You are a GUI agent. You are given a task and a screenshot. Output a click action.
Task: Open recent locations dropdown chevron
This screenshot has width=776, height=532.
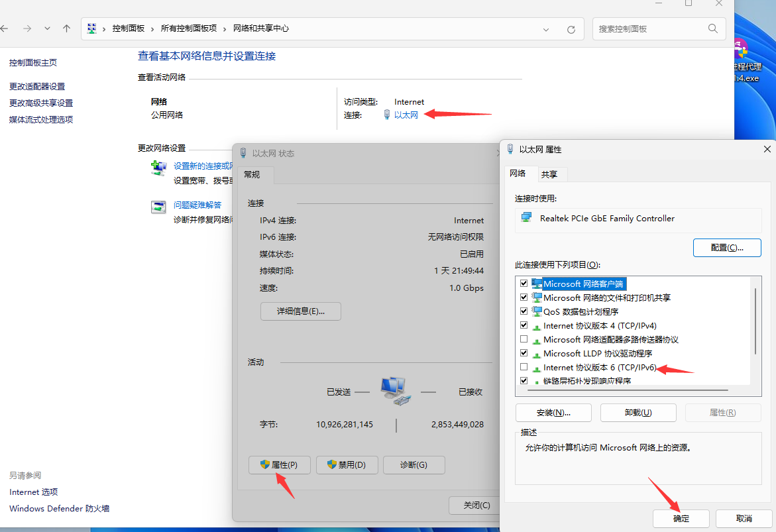[47, 28]
